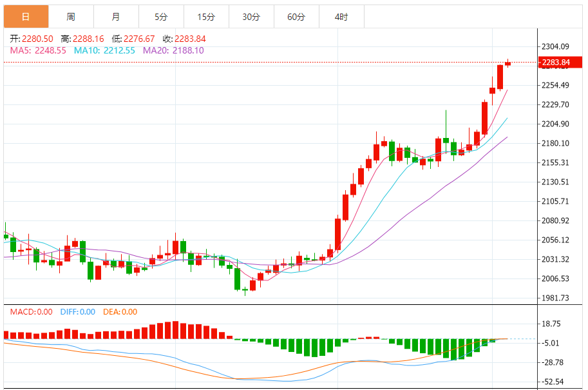Click the 2006.53 price axis label

click(x=555, y=278)
